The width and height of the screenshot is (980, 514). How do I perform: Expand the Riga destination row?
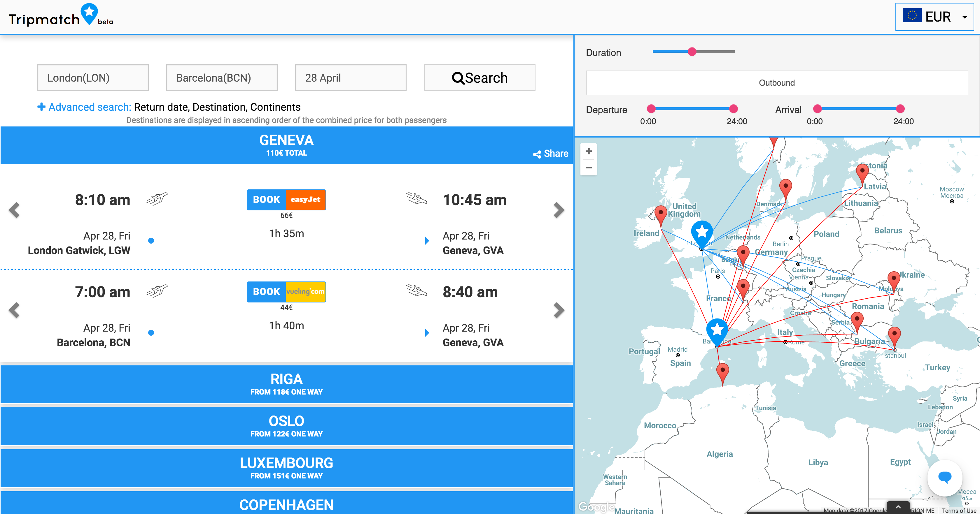pyautogui.click(x=286, y=384)
